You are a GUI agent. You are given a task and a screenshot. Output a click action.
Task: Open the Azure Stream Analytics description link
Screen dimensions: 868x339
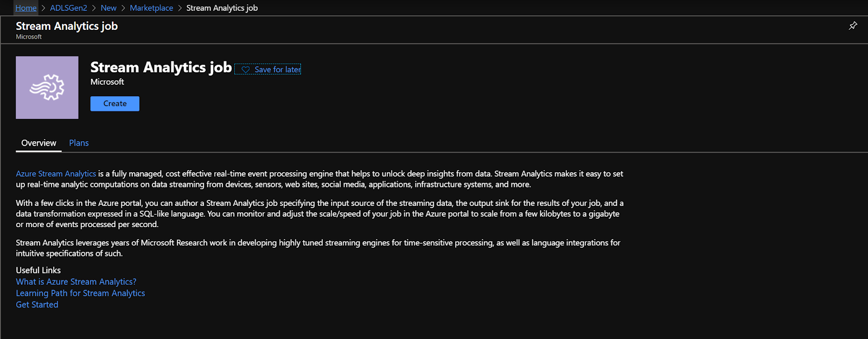coord(56,174)
